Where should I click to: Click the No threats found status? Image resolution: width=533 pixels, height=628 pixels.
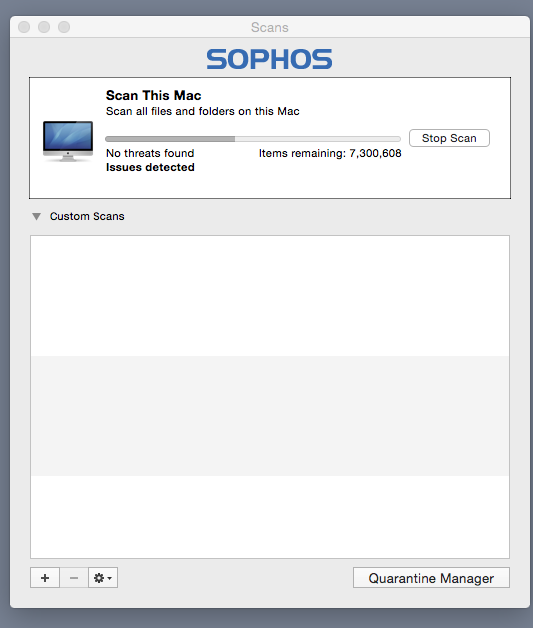point(150,153)
